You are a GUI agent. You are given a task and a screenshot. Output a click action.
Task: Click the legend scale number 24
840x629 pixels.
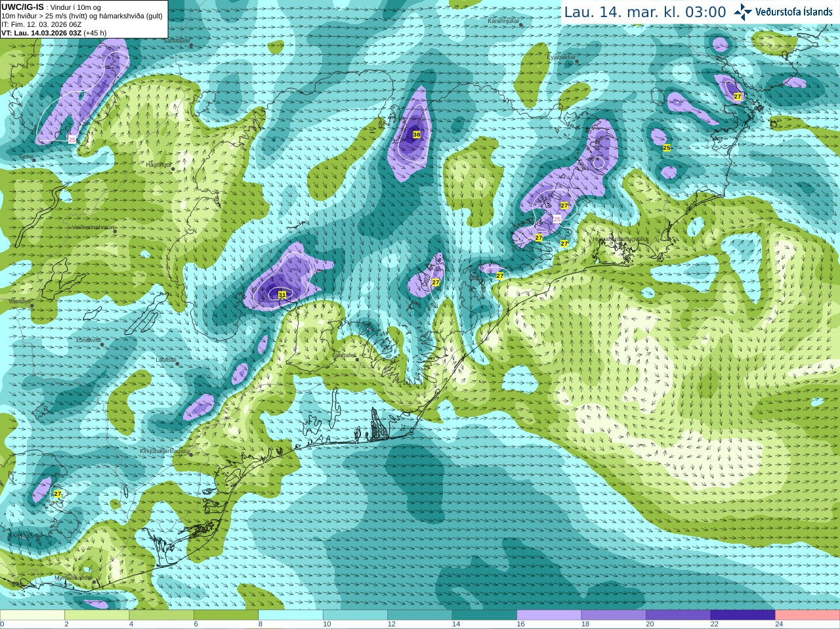point(779,624)
